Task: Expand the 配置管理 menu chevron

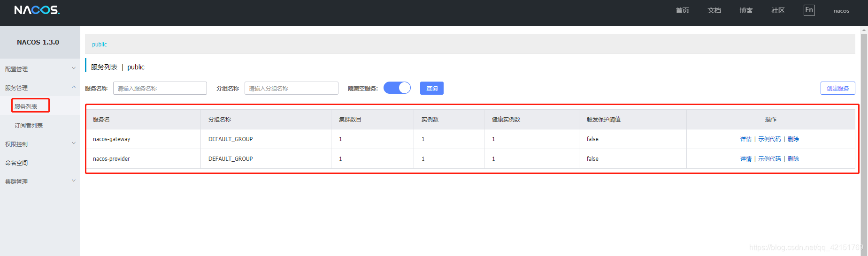Action: point(73,68)
